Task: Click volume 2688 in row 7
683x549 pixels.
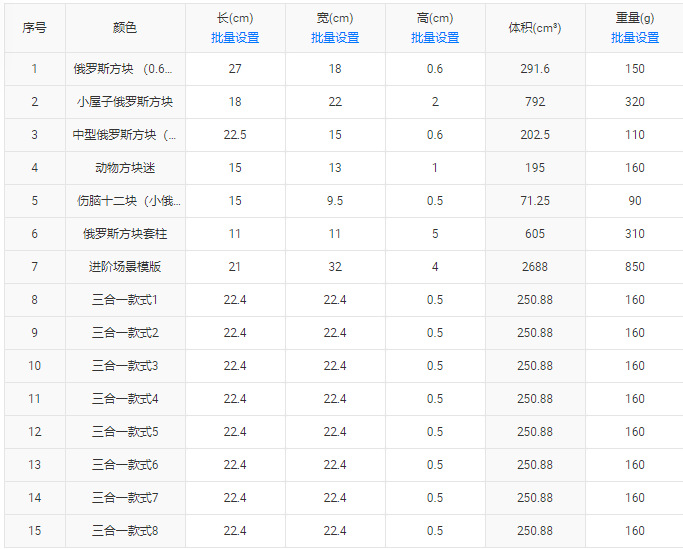Action: (x=535, y=267)
